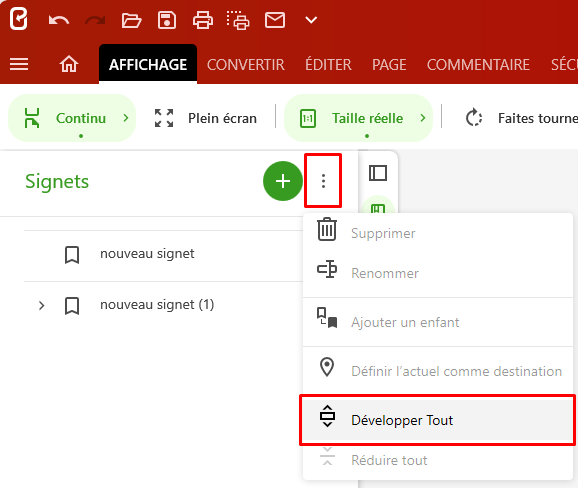
Task: Click the Faites tourner rotate button
Action: tap(521, 118)
